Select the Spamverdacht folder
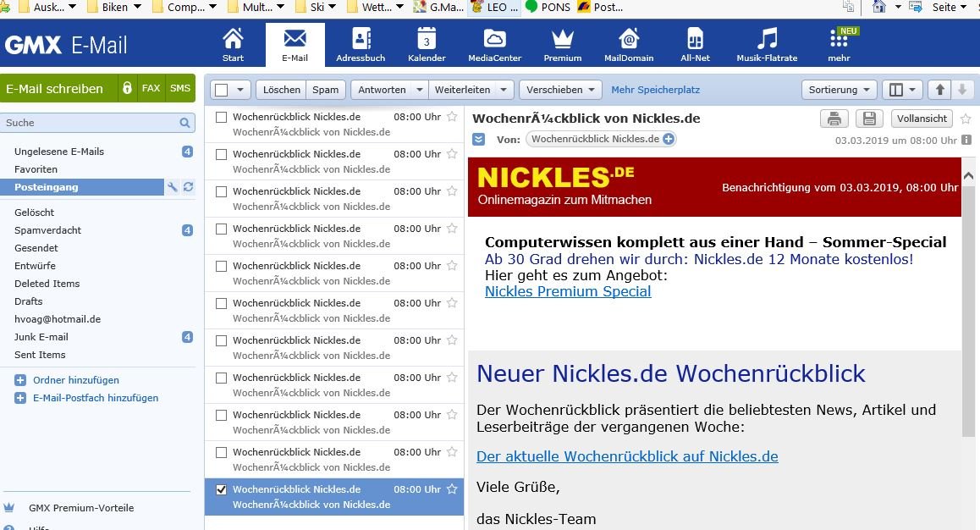 (x=48, y=230)
